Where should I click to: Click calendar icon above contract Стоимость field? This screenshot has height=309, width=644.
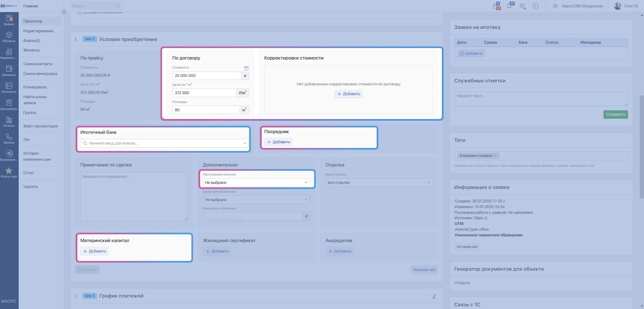pos(246,68)
